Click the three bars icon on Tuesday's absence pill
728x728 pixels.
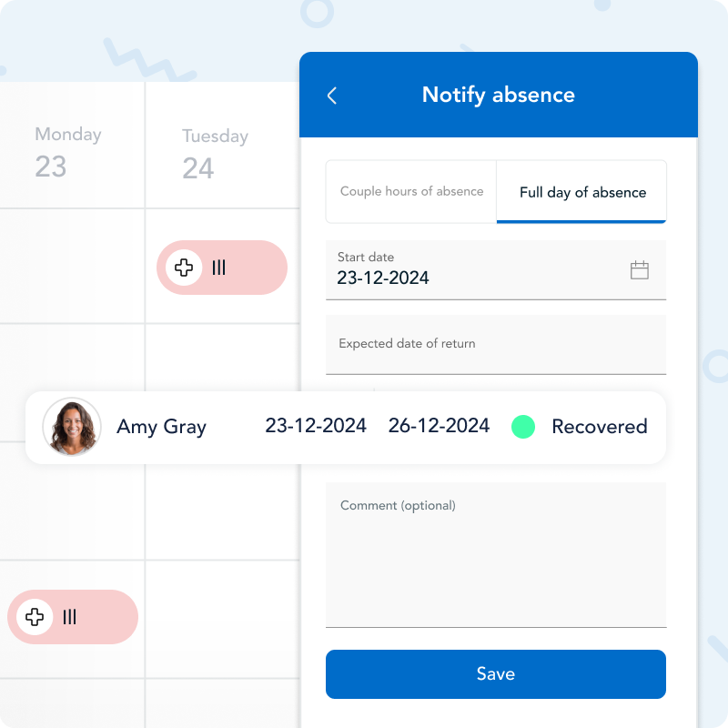(x=219, y=268)
